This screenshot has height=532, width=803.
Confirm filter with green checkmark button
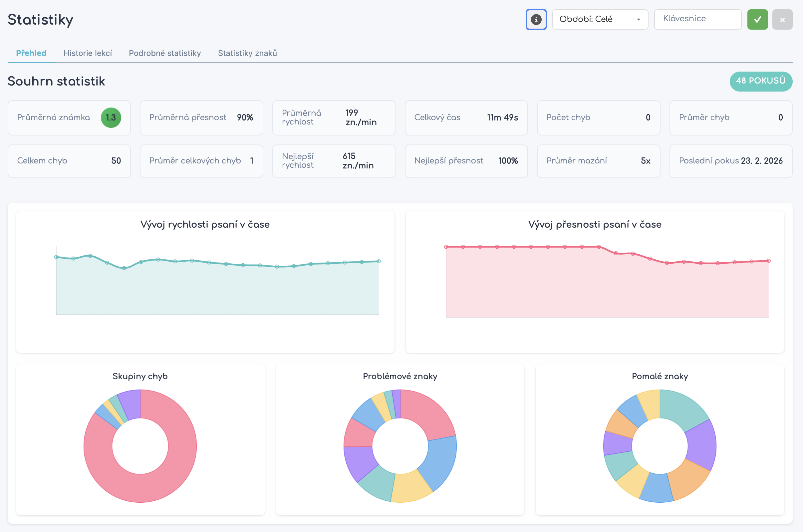pos(757,20)
